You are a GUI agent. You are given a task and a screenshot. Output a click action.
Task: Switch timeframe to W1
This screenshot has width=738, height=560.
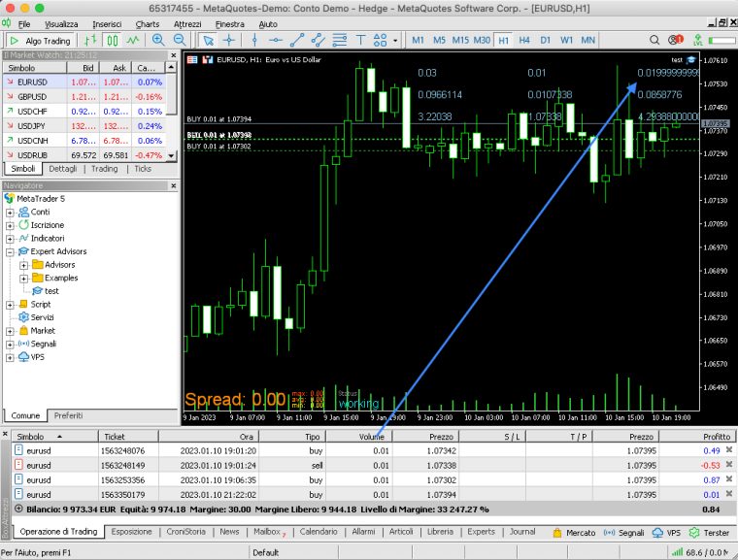566,41
